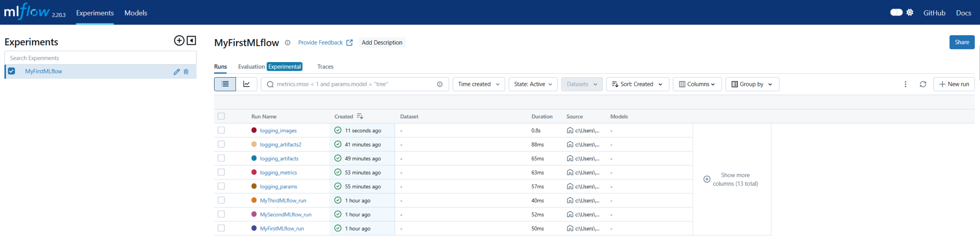Check the logging_params run checkbox
980x241 pixels.
(221, 186)
